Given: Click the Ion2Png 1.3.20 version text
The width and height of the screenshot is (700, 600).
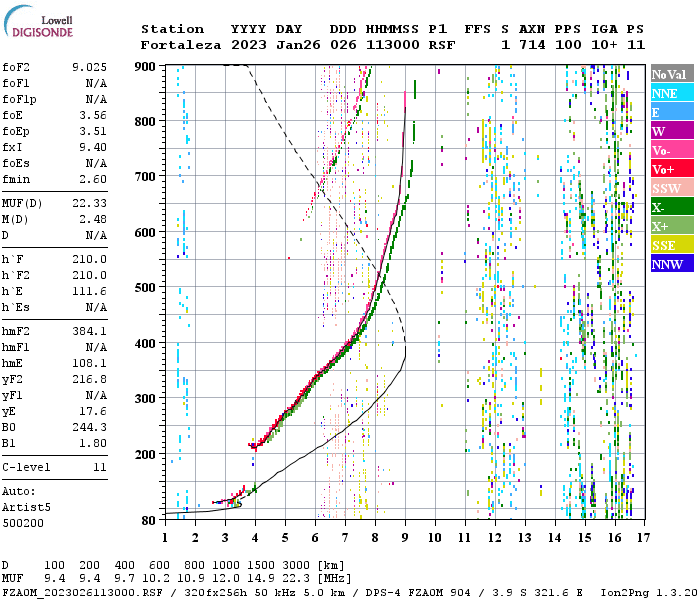Looking at the screenshot, I should click(x=650, y=593).
